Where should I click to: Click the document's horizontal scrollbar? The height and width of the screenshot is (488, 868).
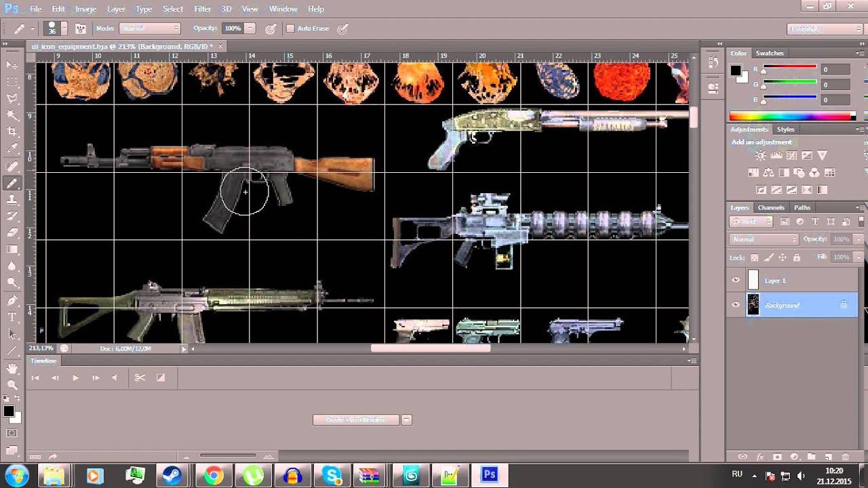(x=431, y=348)
